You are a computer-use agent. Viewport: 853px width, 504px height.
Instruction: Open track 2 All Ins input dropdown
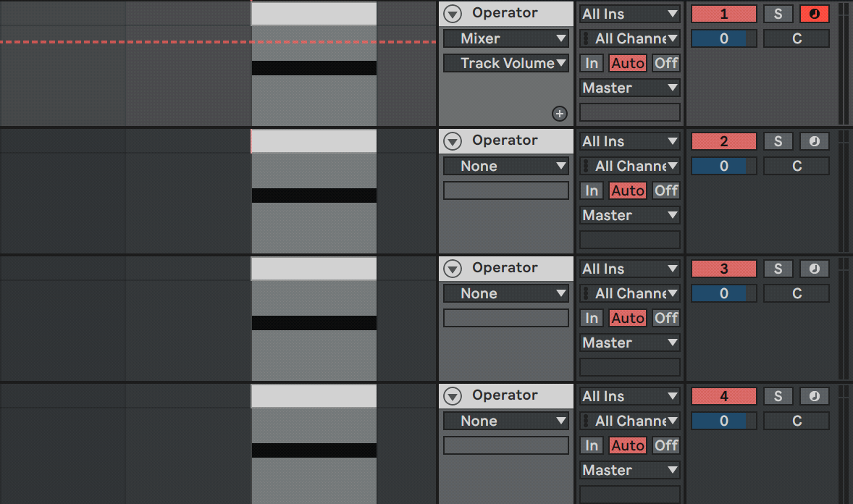(x=630, y=141)
